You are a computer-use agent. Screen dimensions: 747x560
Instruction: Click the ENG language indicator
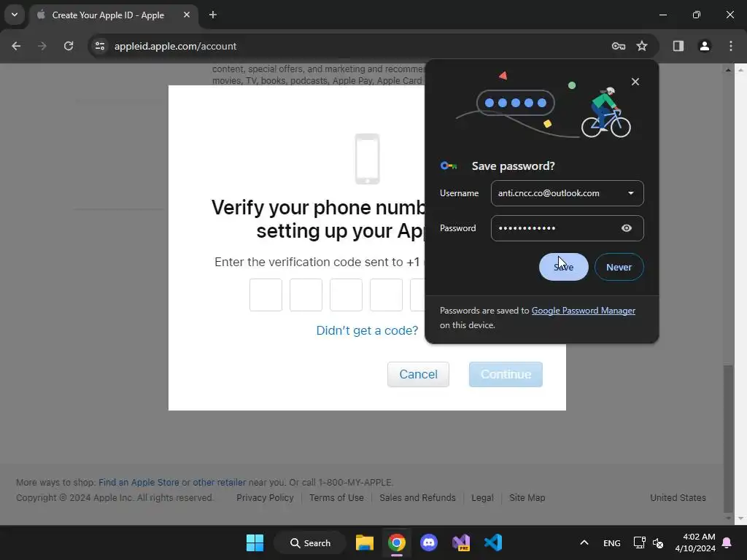612,543
